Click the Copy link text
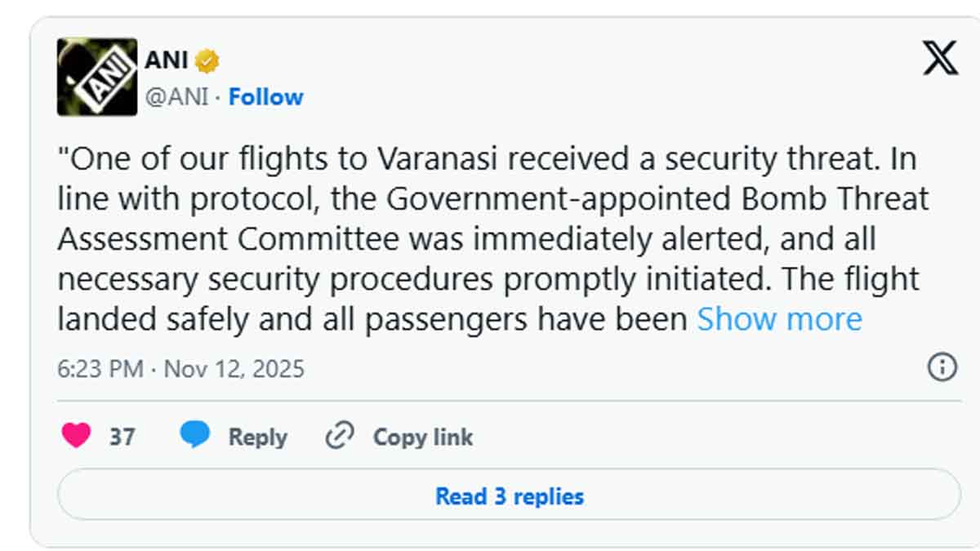Image resolution: width=980 pixels, height=551 pixels. click(x=422, y=437)
